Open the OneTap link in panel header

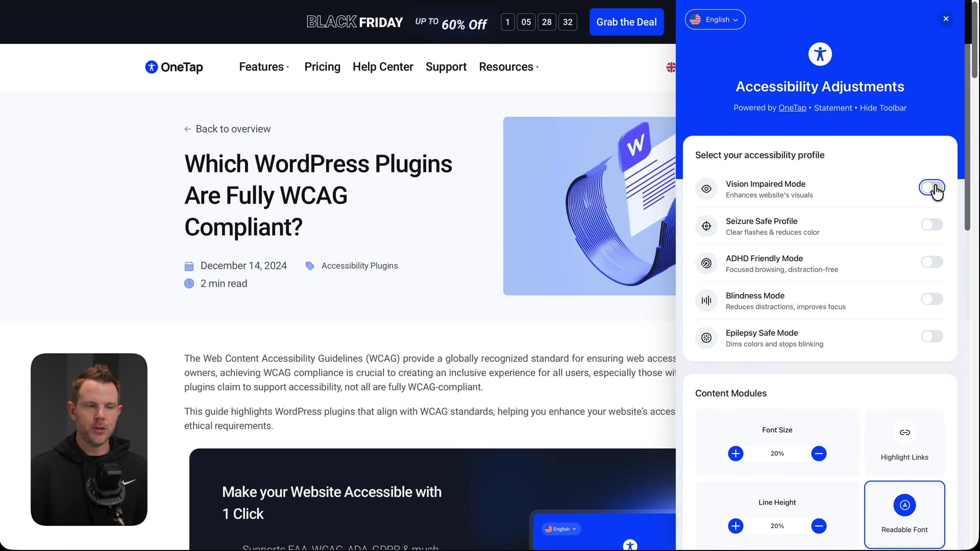coord(792,108)
